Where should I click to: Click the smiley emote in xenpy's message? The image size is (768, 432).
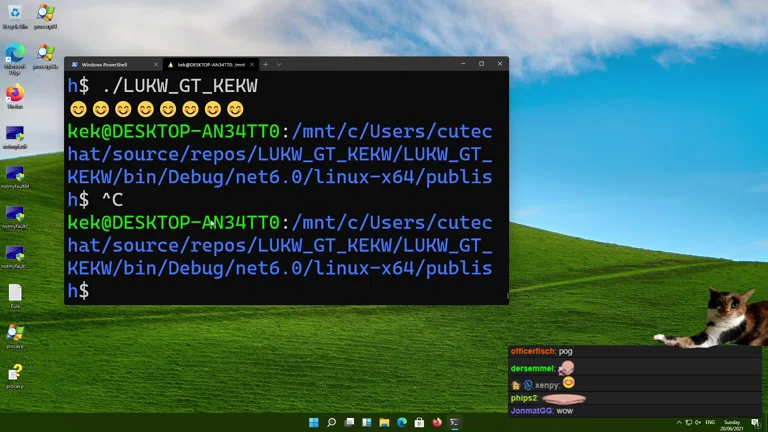pyautogui.click(x=568, y=383)
